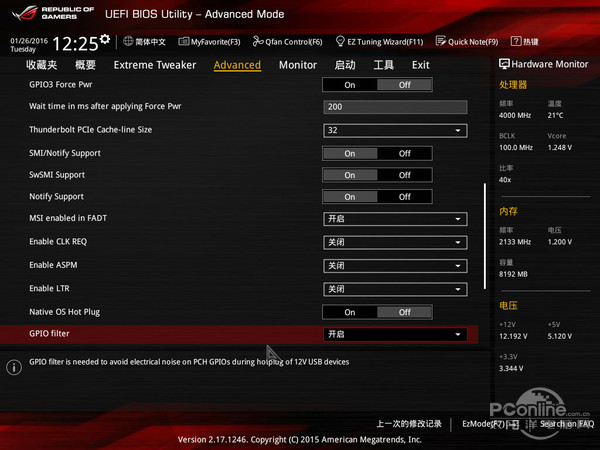Set Native OS Hot Plug Off
The width and height of the screenshot is (600, 450).
(x=404, y=312)
